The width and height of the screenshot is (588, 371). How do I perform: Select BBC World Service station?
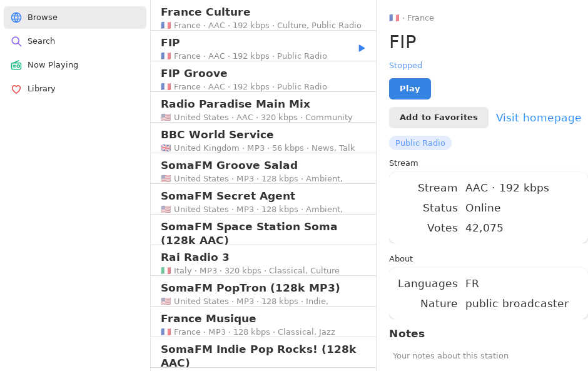tap(263, 138)
